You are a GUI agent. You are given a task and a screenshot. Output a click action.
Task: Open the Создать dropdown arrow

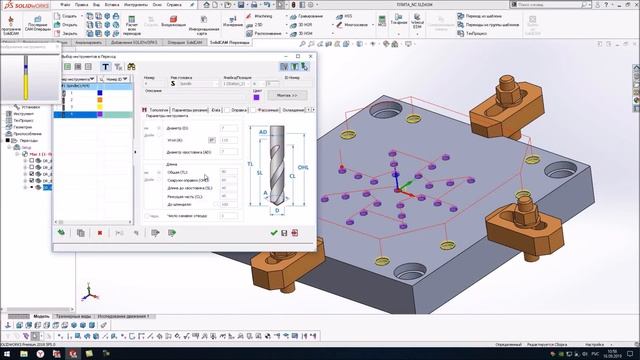coord(82,16)
